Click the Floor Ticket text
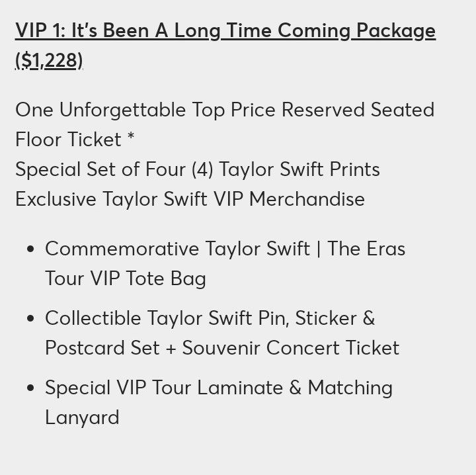This screenshot has height=475, width=476. 68,140
